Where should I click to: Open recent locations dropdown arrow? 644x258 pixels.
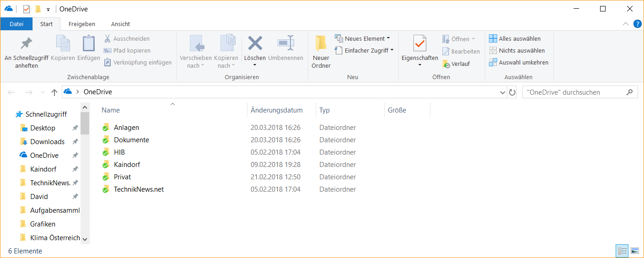(43, 92)
